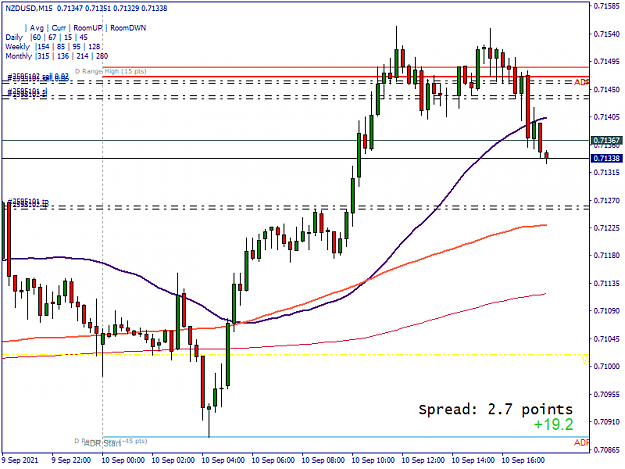Image resolution: width=625 pixels, height=469 pixels.
Task: Select the #2595101 sl stop-loss label
Action: (x=27, y=92)
